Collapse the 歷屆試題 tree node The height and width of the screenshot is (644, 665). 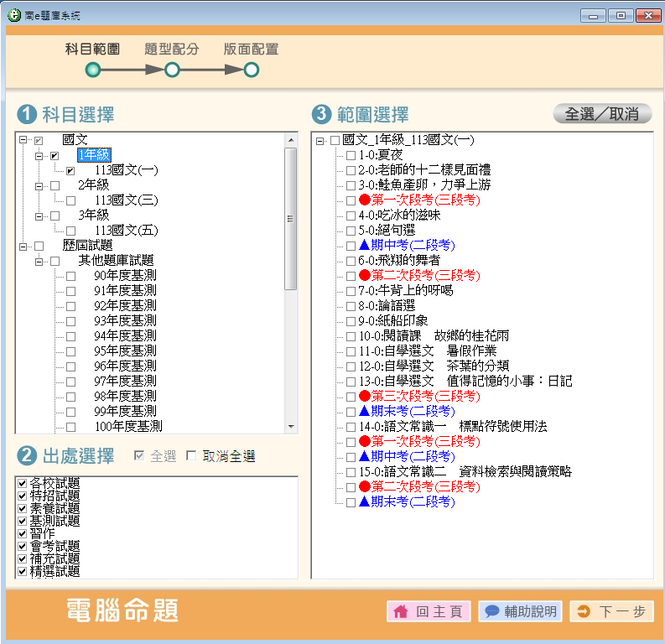23,247
